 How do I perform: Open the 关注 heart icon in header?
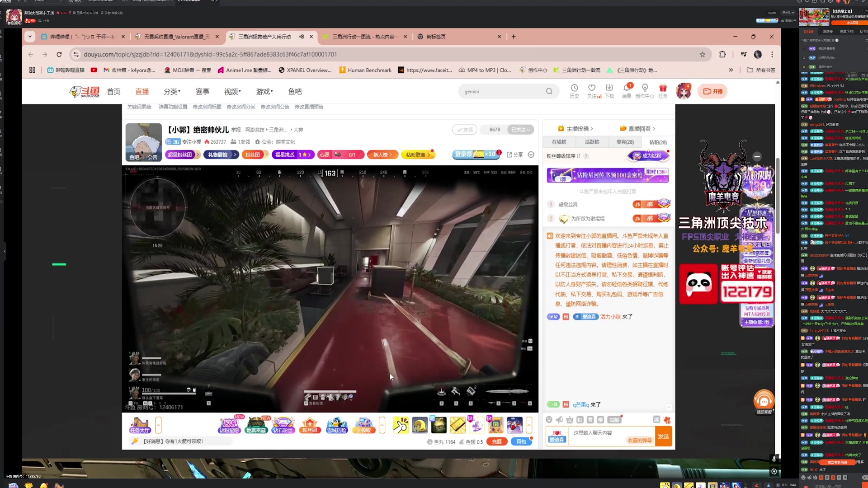point(592,91)
